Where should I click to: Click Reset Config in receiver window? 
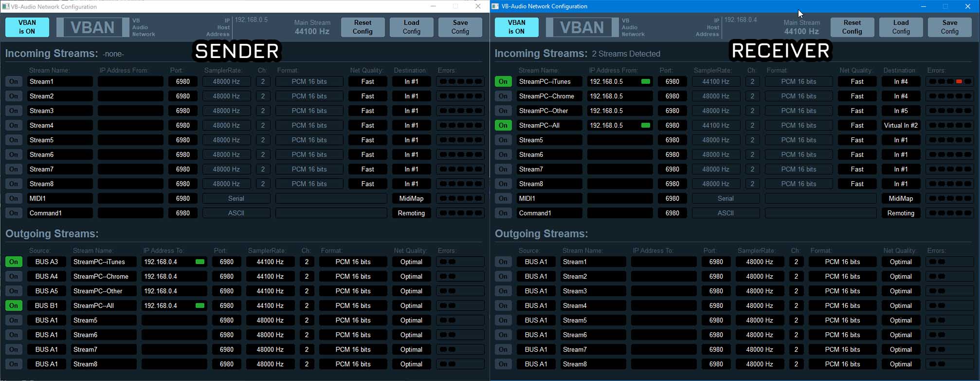tap(852, 27)
